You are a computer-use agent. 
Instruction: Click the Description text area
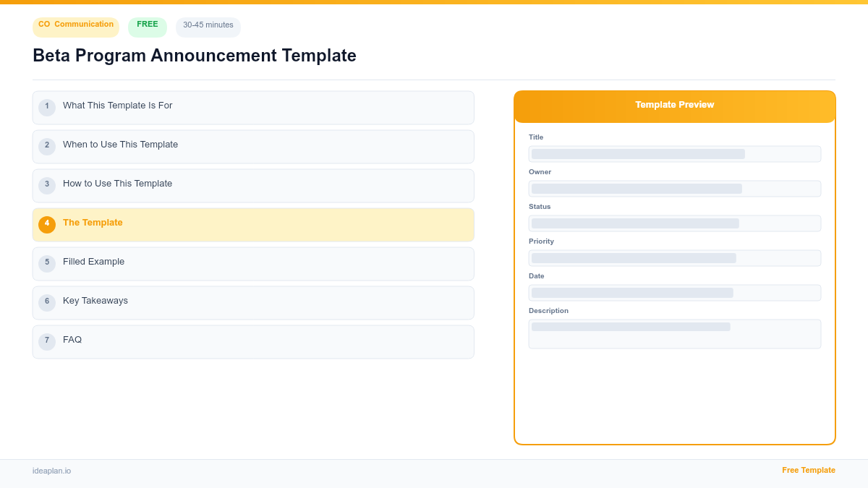[675, 334]
